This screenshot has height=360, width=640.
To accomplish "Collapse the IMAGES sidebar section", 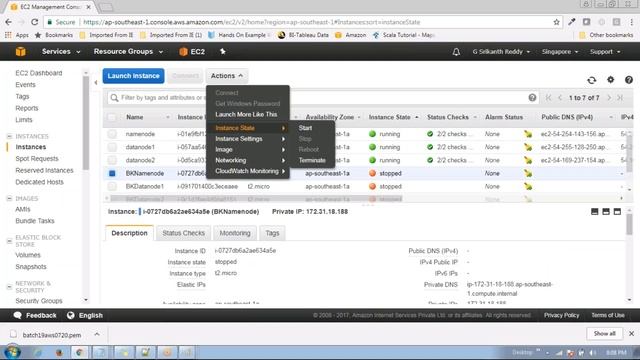I will tap(9, 198).
